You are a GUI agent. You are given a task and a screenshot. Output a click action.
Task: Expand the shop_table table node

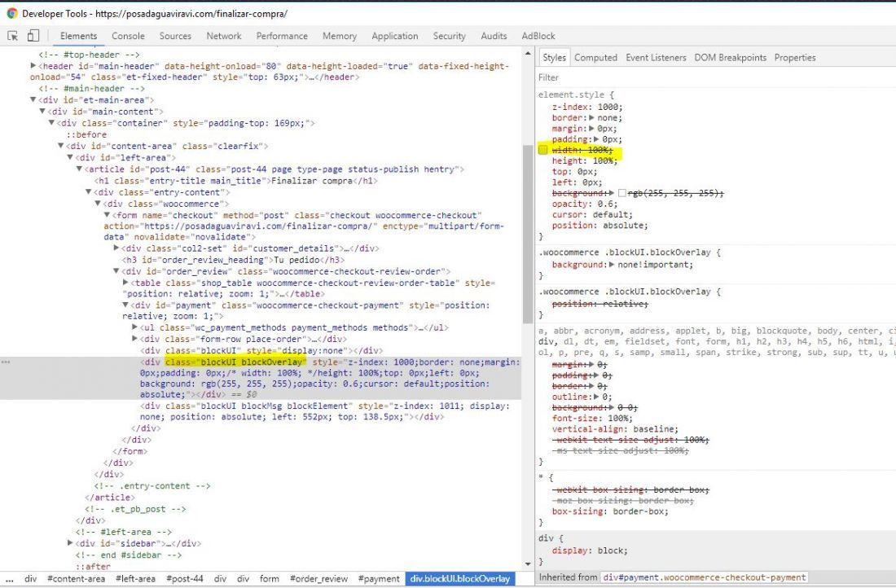point(125,283)
